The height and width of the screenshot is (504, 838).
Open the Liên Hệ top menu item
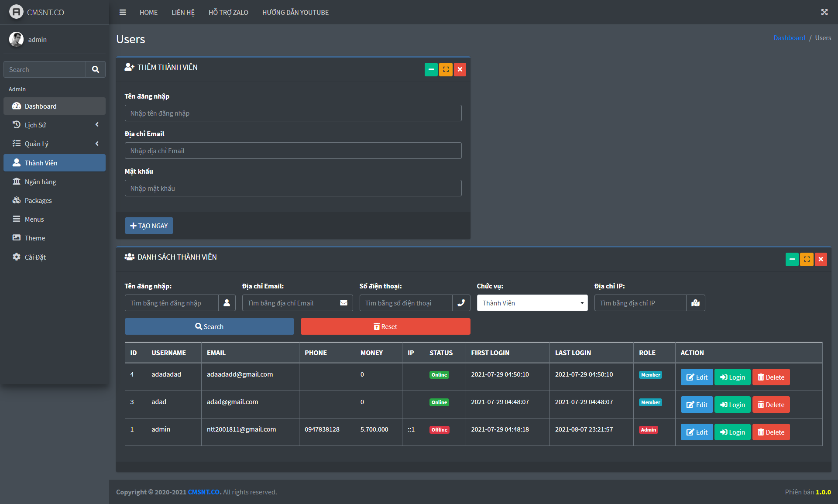click(x=183, y=12)
